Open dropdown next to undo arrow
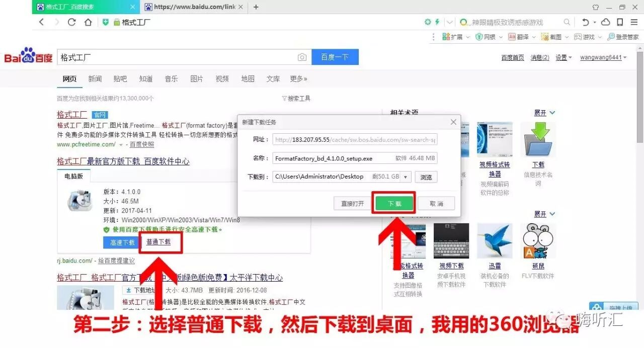 coord(595,23)
